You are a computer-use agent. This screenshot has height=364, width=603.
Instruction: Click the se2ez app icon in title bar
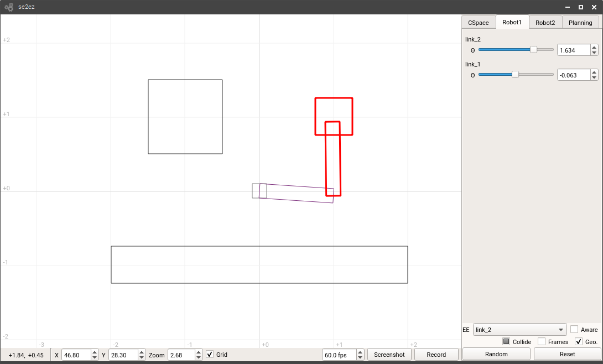9,7
